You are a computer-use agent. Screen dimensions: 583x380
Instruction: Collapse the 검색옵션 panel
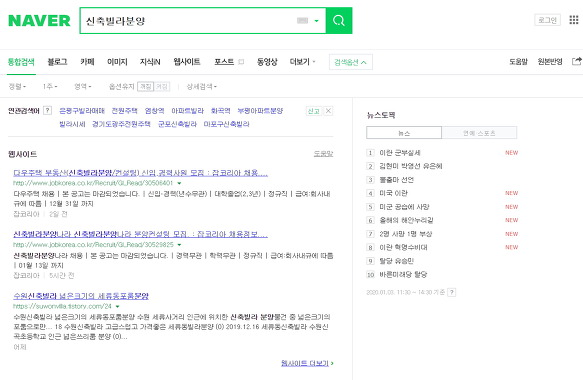[x=351, y=62]
